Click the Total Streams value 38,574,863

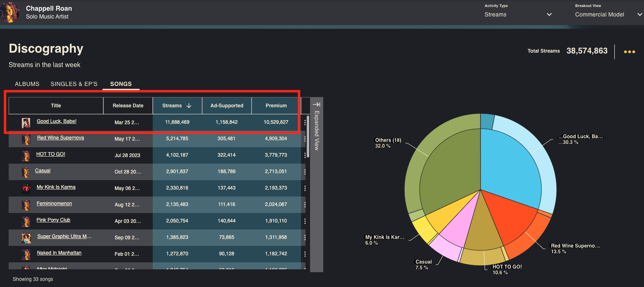pos(587,51)
